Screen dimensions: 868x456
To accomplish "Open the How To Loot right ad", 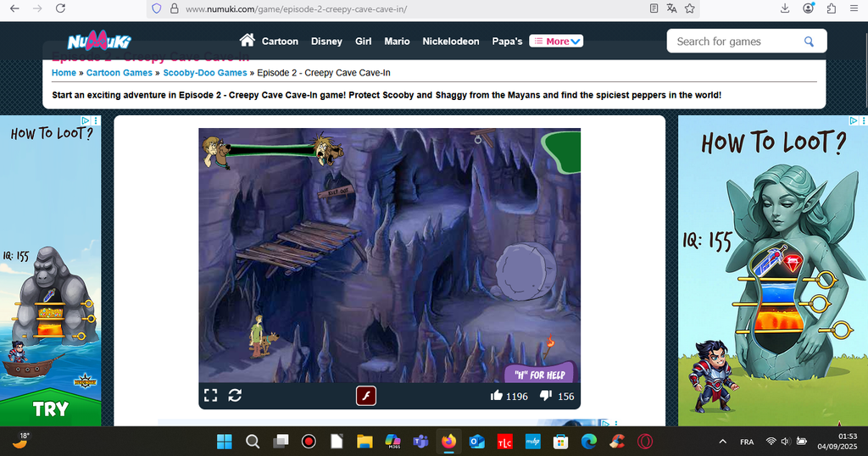I will (x=773, y=270).
